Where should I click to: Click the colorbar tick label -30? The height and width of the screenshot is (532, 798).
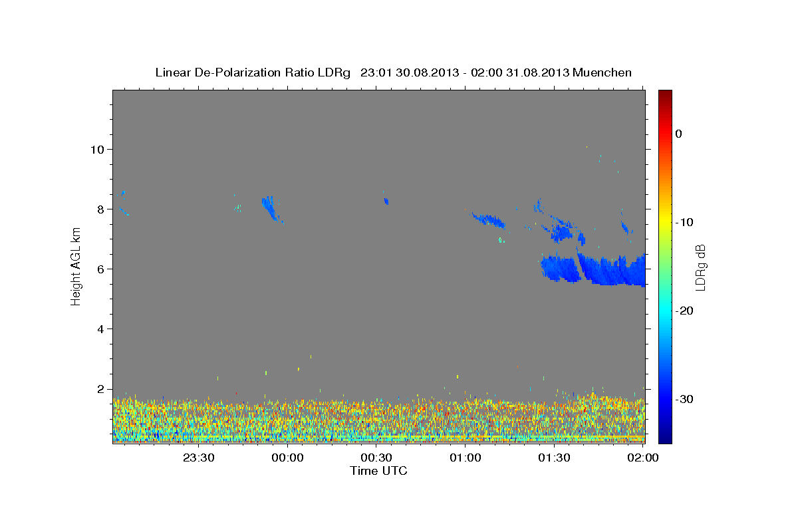(684, 399)
